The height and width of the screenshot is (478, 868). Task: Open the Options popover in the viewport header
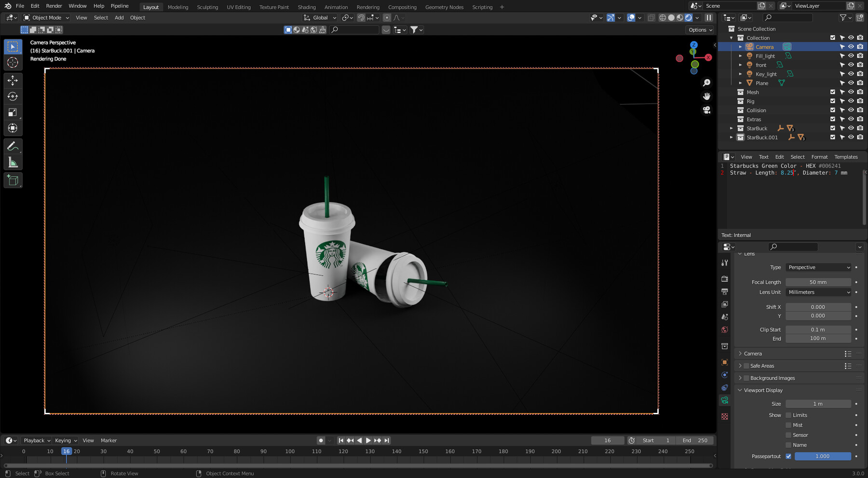coord(699,29)
